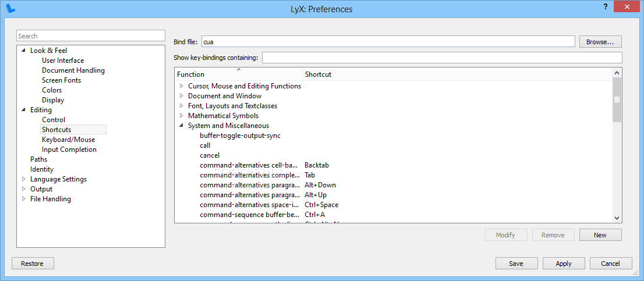Click the Save button
Viewport: 644px width, 281px height.
(516, 264)
